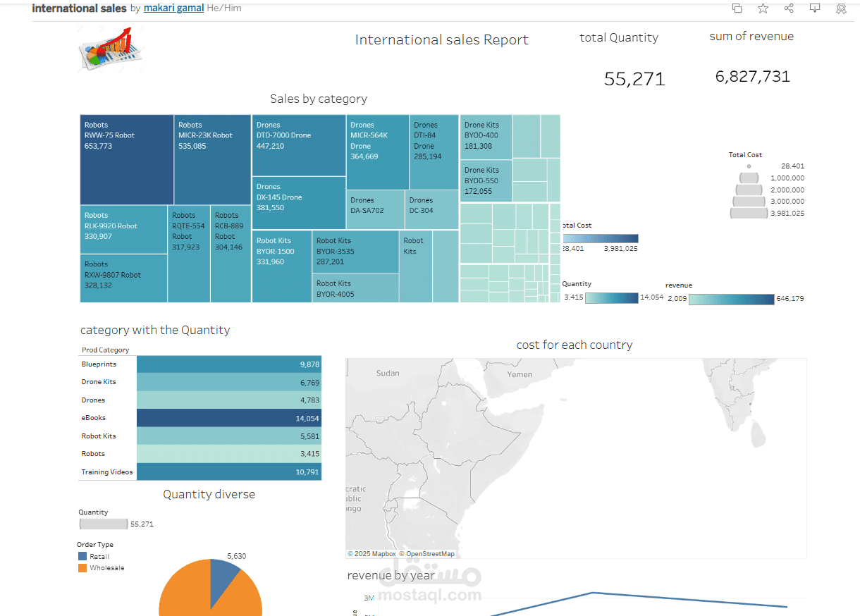Click the total Quantity value 55,271
The image size is (860, 616).
(634, 79)
